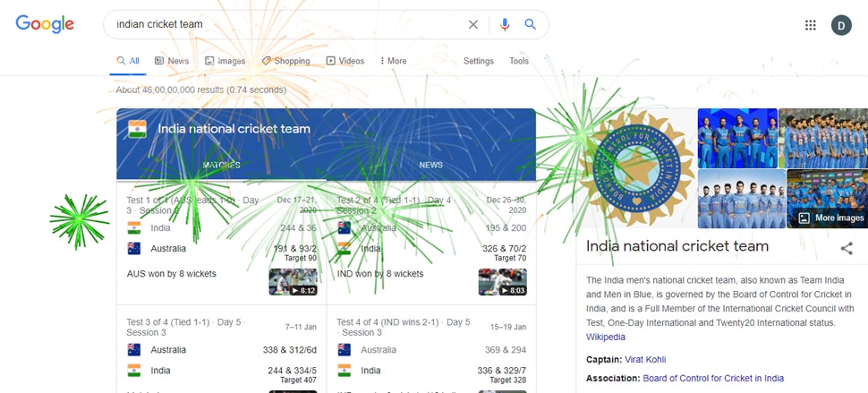Go to the Google logo homepage
The height and width of the screenshot is (393, 868).
(45, 25)
